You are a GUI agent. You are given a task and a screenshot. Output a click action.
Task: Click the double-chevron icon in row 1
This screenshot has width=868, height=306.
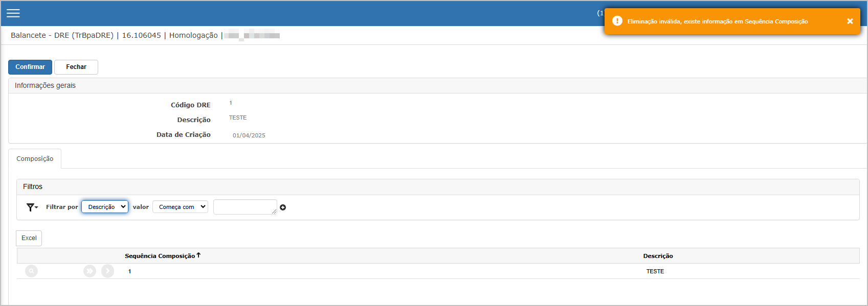click(x=90, y=271)
